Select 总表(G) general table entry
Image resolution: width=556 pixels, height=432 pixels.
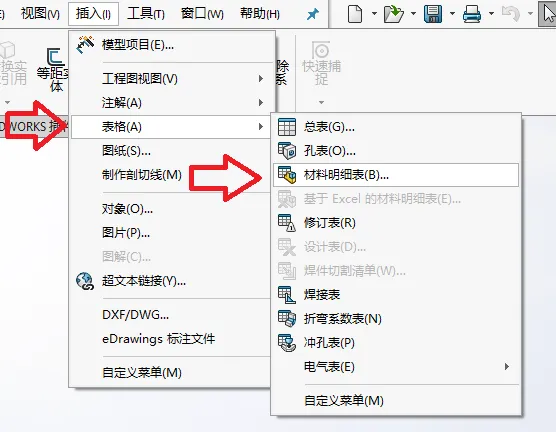pyautogui.click(x=396, y=127)
